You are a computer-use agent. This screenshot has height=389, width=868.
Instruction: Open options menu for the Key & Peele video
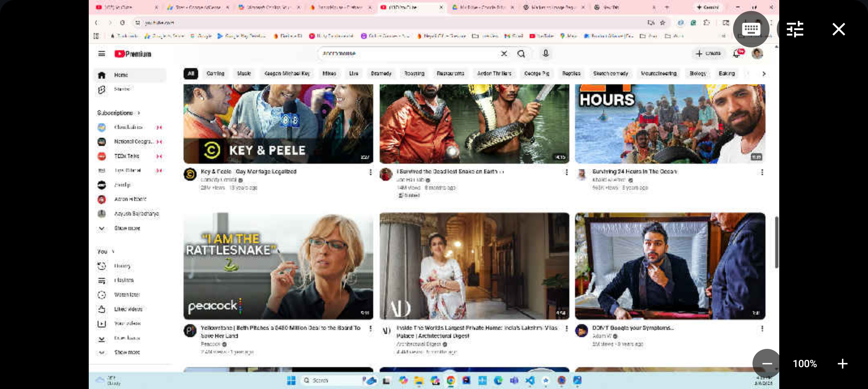point(370,172)
